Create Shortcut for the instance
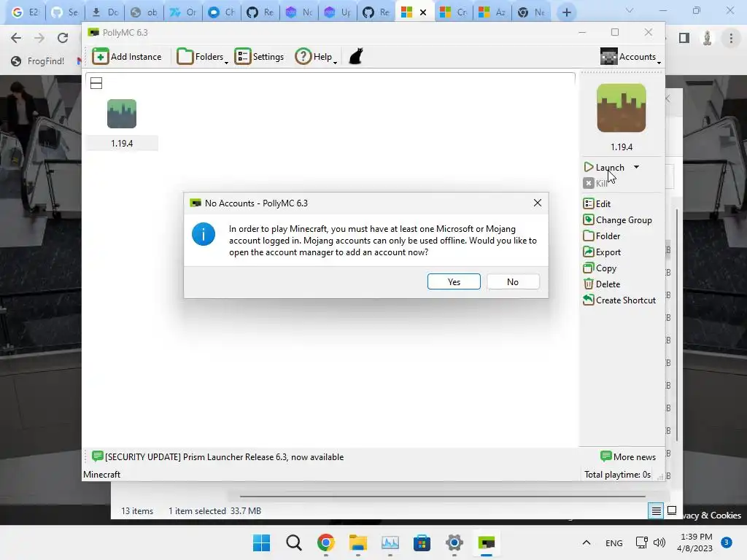The height and width of the screenshot is (560, 747). pyautogui.click(x=619, y=300)
